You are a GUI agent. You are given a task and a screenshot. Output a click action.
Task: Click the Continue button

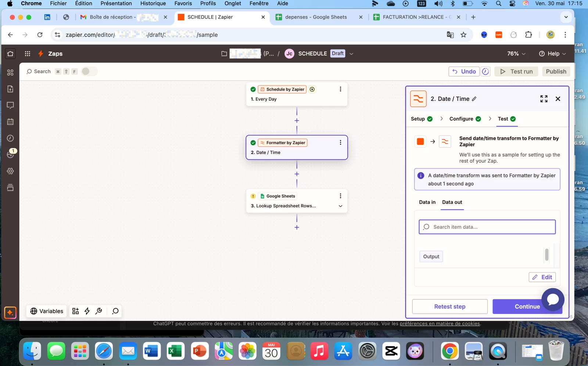click(x=527, y=306)
